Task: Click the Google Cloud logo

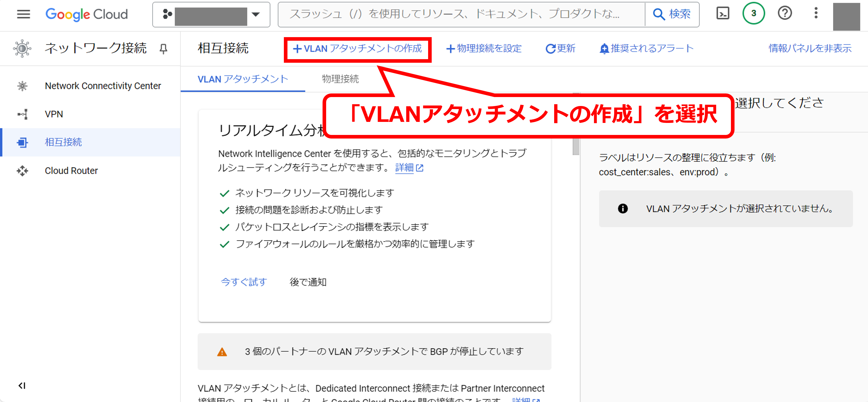Action: click(87, 14)
